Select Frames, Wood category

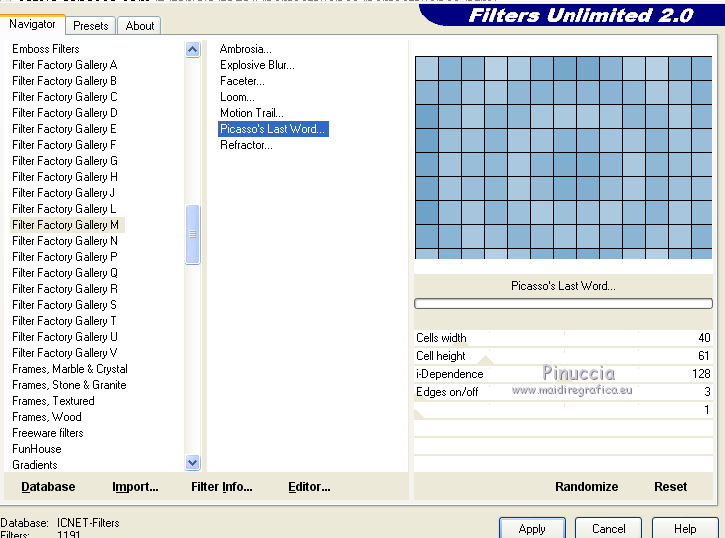coord(47,417)
